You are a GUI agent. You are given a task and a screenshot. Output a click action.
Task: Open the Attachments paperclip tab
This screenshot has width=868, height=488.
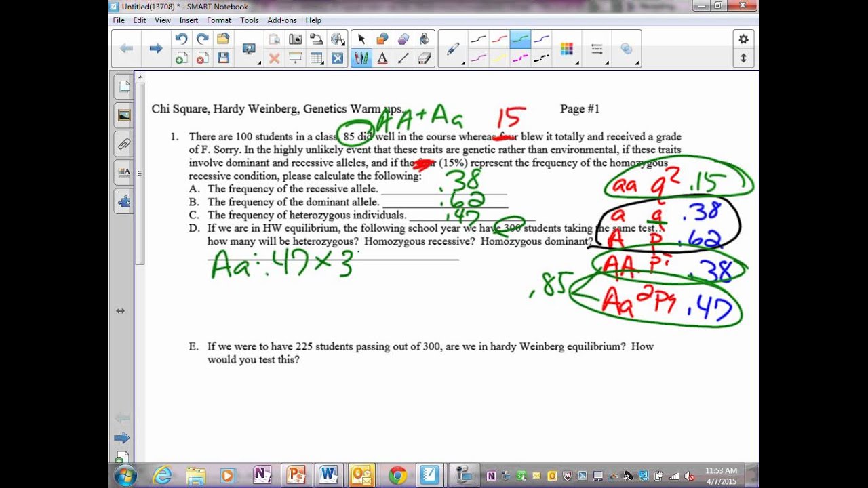pos(123,144)
